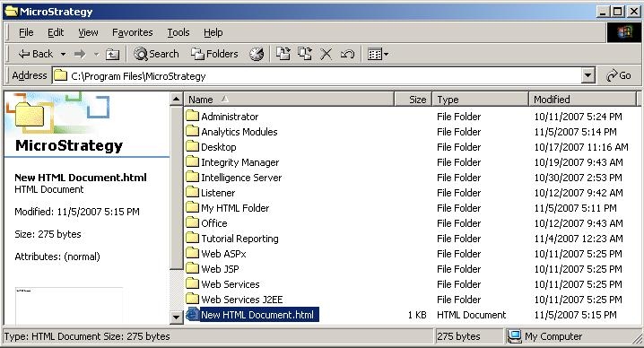This screenshot has height=348, width=644.
Task: Sort by the Modified column header
Action: [x=582, y=100]
